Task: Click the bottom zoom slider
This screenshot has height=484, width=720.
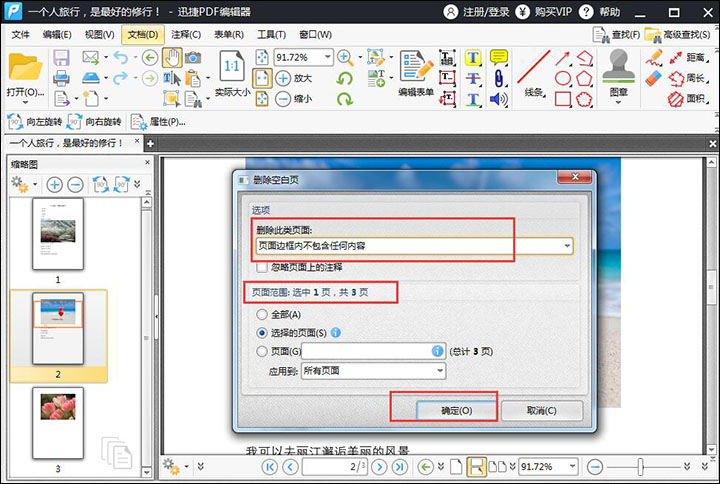Action: click(x=649, y=467)
